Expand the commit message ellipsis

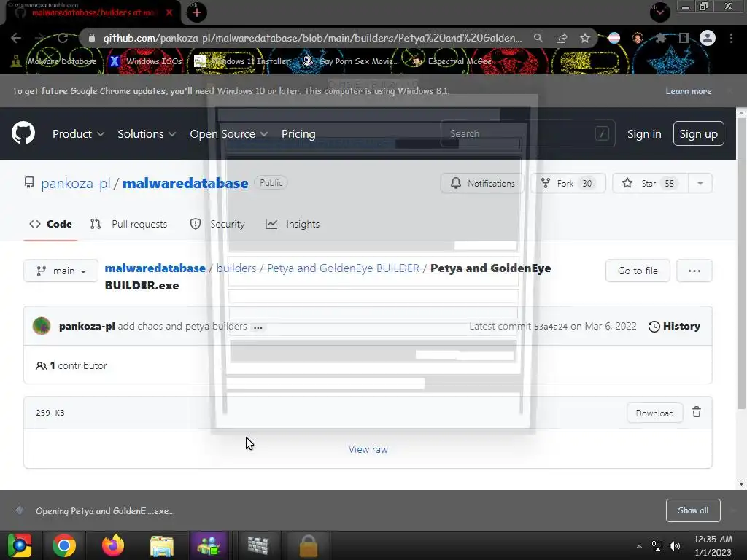click(x=258, y=327)
